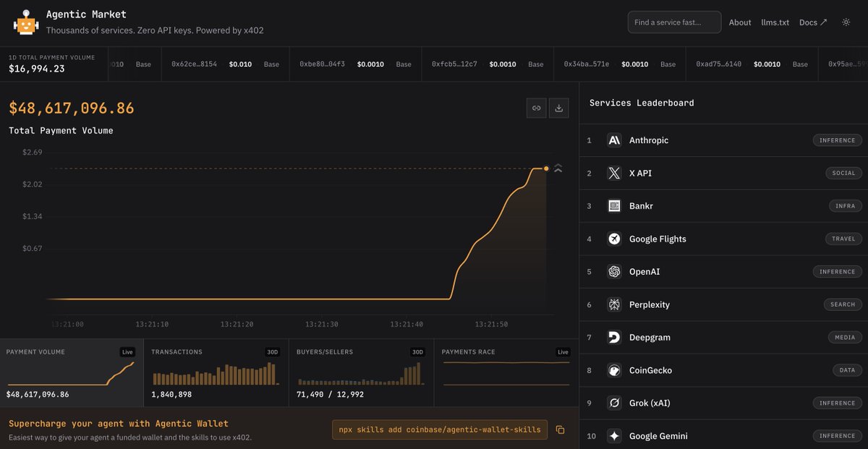Open the llms.txt link
Viewport: 868px width, 449px height.
tap(775, 22)
